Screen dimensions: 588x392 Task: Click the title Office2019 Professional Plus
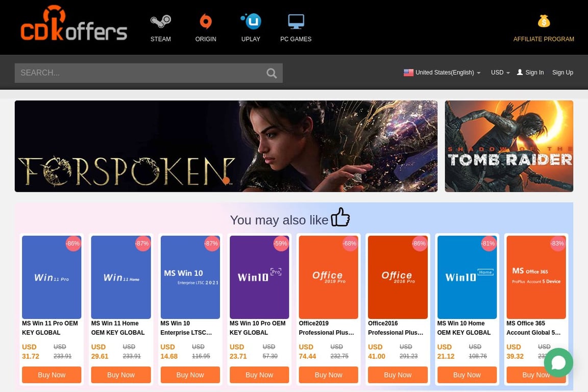[x=326, y=328]
